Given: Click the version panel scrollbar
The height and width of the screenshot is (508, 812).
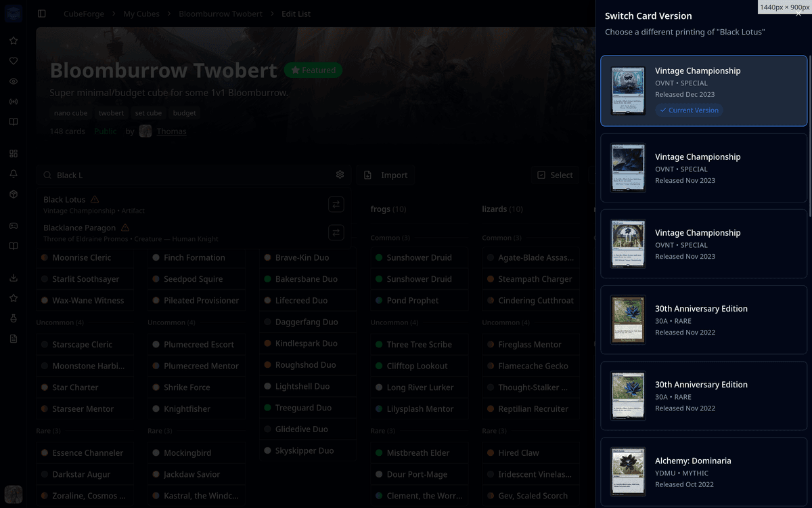Looking at the screenshot, I should click(x=809, y=135).
